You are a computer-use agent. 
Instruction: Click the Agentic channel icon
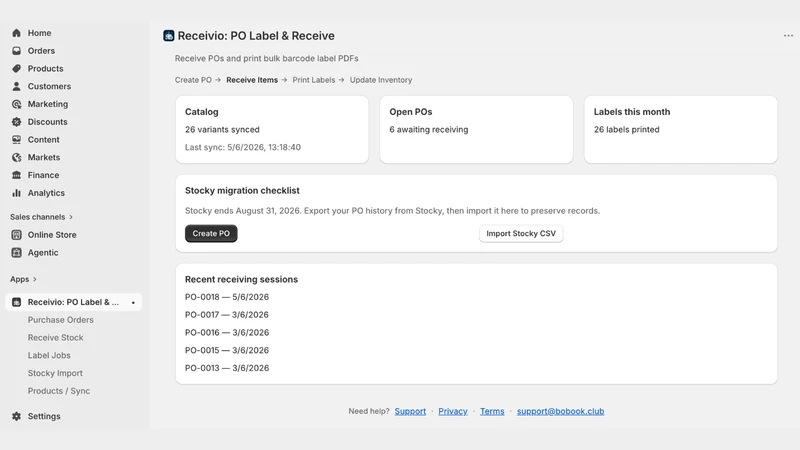(16, 253)
